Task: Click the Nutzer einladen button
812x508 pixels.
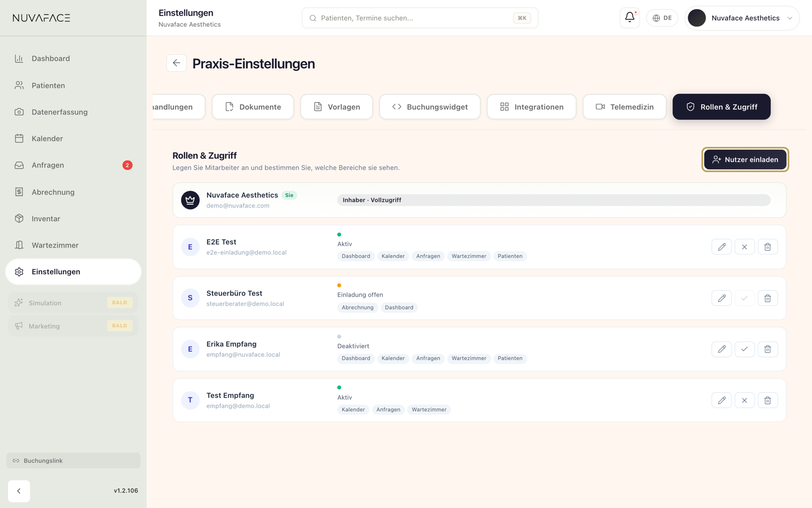Action: coord(745,160)
